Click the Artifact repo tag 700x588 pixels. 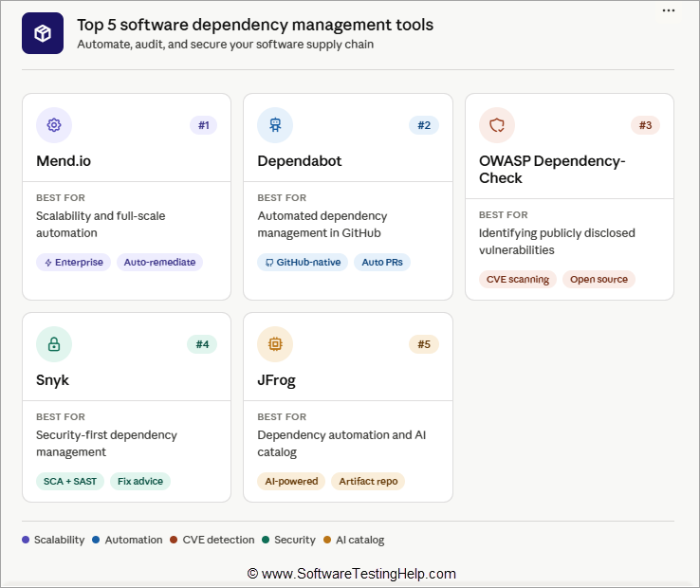click(368, 481)
